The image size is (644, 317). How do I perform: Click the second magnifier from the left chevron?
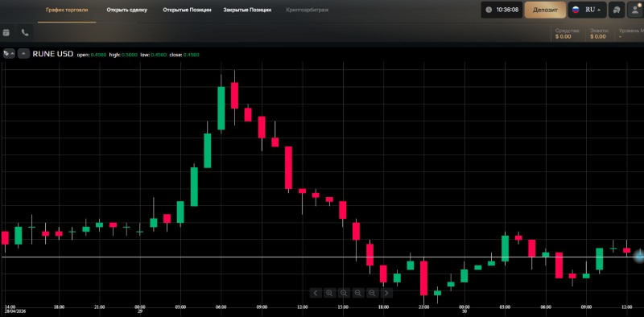(x=344, y=293)
